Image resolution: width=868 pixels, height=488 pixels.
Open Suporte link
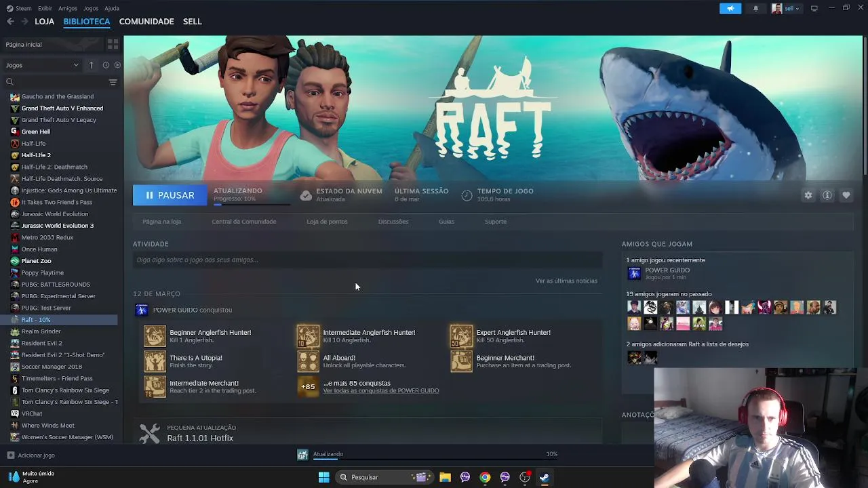point(496,222)
